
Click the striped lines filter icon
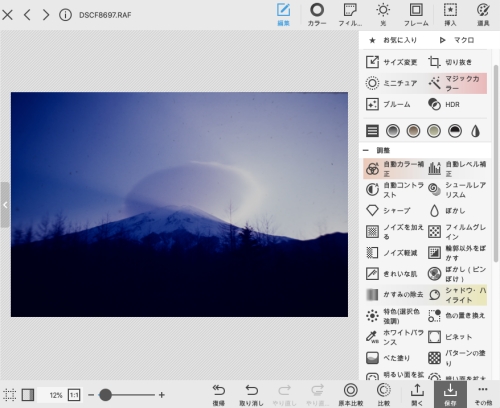372,131
